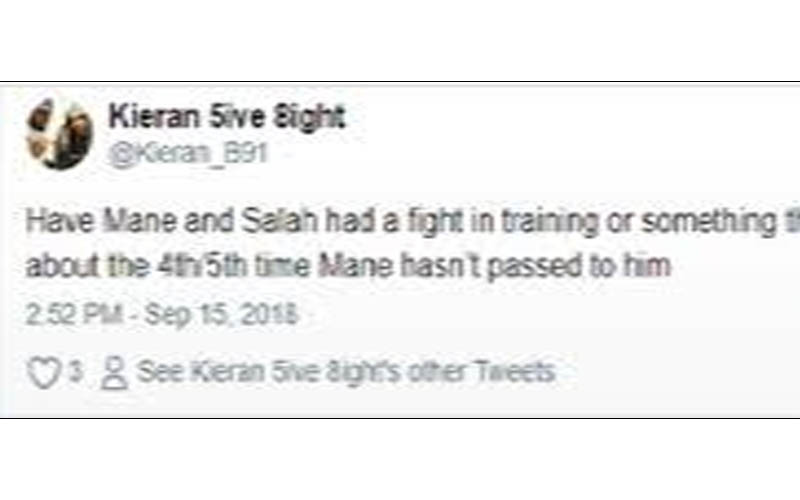Click Kieran 5ive 8ight's profile avatar
The height and width of the screenshot is (500, 800).
(59, 134)
